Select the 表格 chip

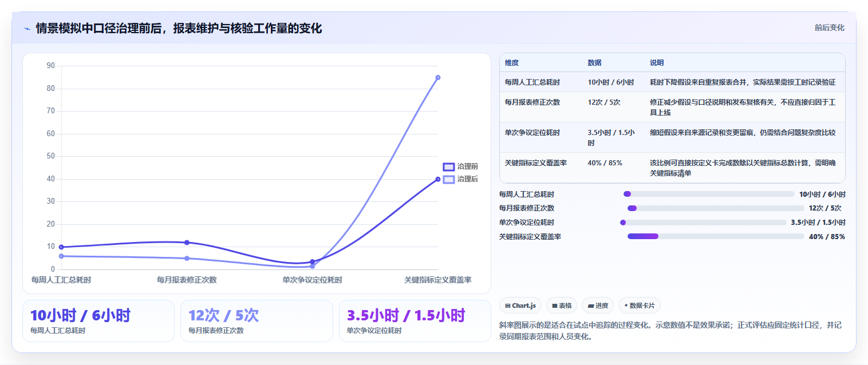click(x=561, y=306)
